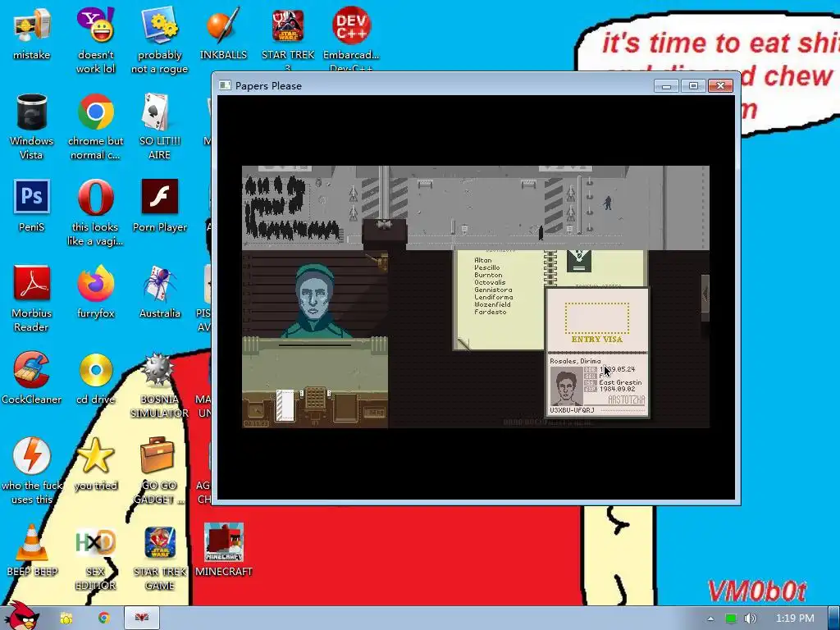Click 'Octovalis' in the rulebook list

tap(490, 282)
